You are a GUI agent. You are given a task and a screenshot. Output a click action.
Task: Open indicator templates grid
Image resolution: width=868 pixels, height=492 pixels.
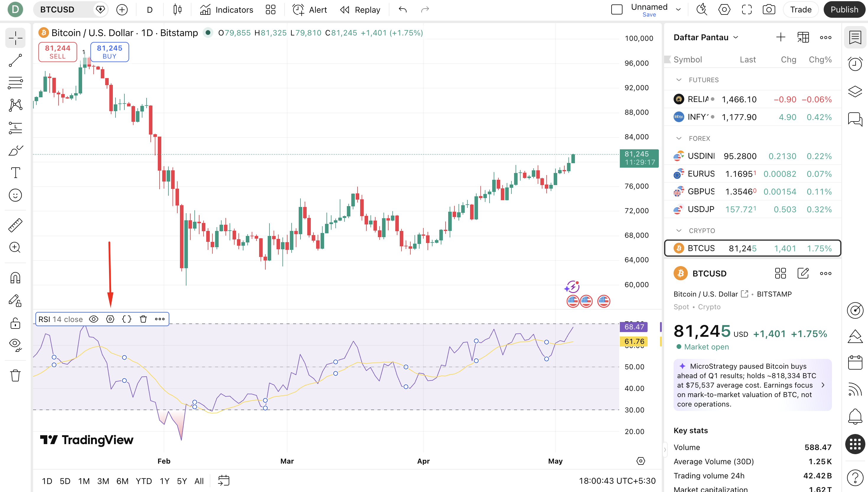[270, 9]
